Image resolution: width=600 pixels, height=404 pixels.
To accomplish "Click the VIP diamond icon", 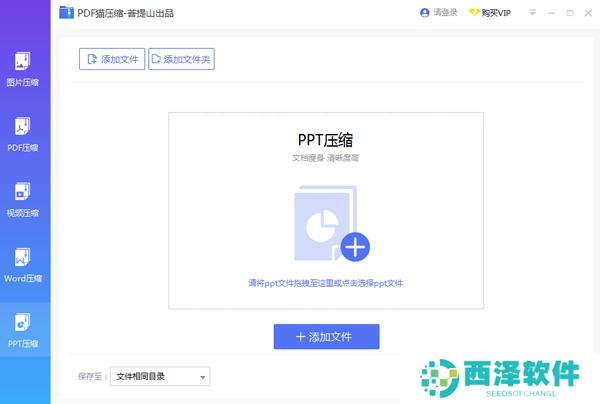I will [x=474, y=13].
